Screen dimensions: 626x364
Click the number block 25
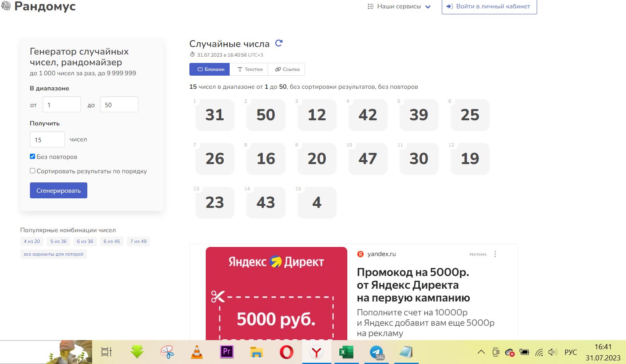point(470,115)
